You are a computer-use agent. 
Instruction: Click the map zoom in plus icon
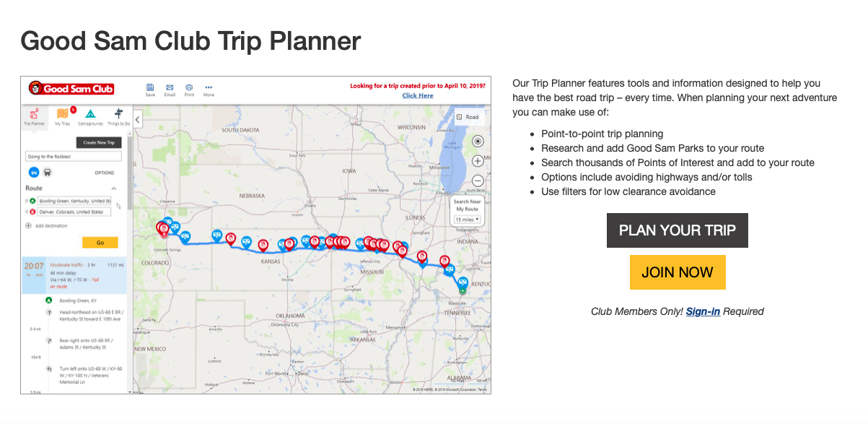pyautogui.click(x=478, y=161)
